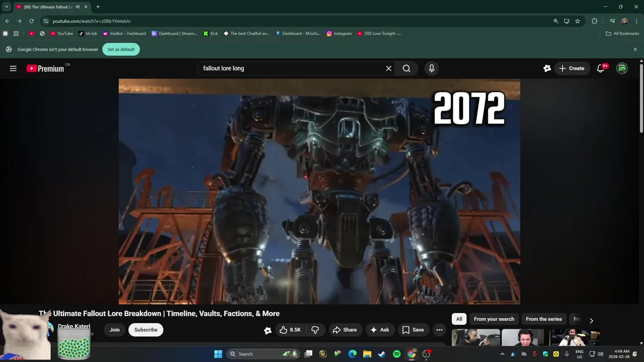Image resolution: width=644 pixels, height=362 pixels.
Task: Open Microsoft Edge from the taskbar
Action: (x=353, y=354)
